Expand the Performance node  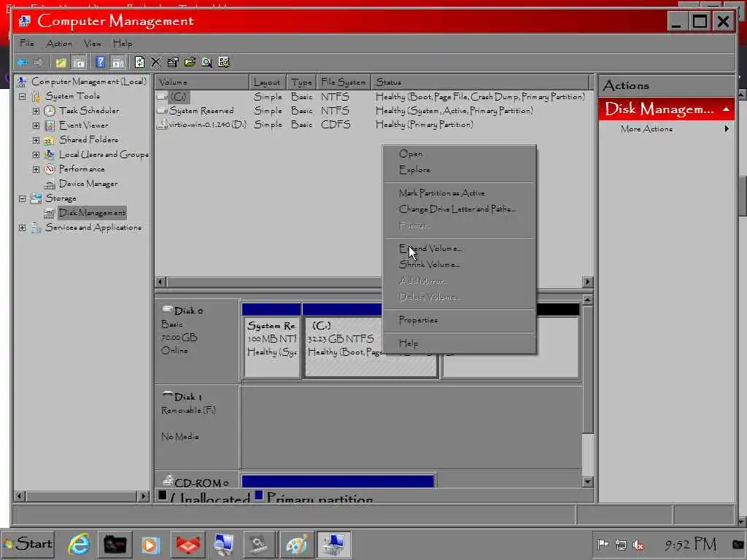[36, 169]
